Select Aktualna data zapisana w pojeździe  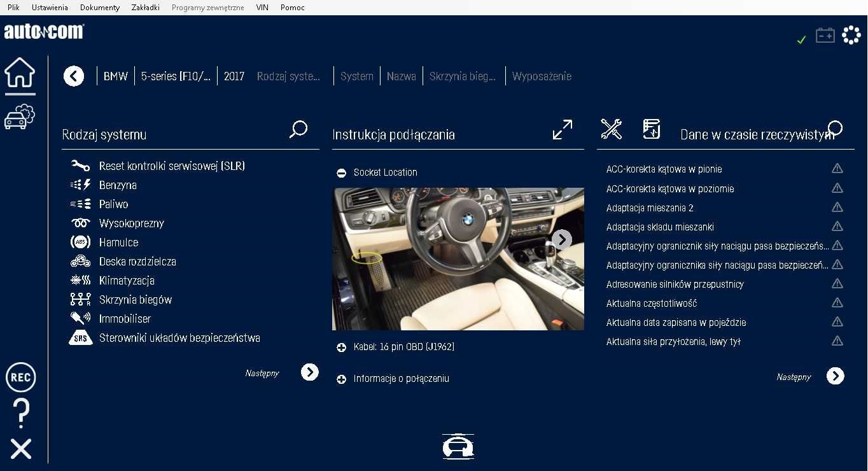coord(676,322)
